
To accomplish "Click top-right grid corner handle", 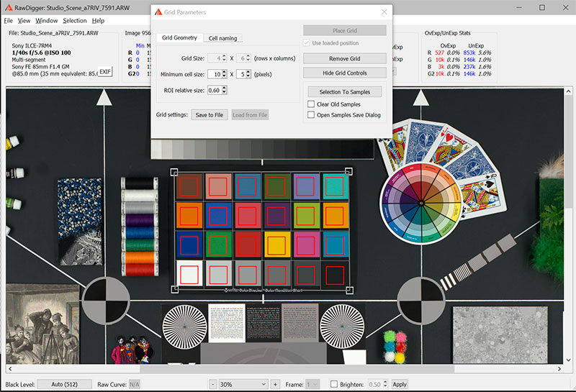I will click(x=348, y=171).
